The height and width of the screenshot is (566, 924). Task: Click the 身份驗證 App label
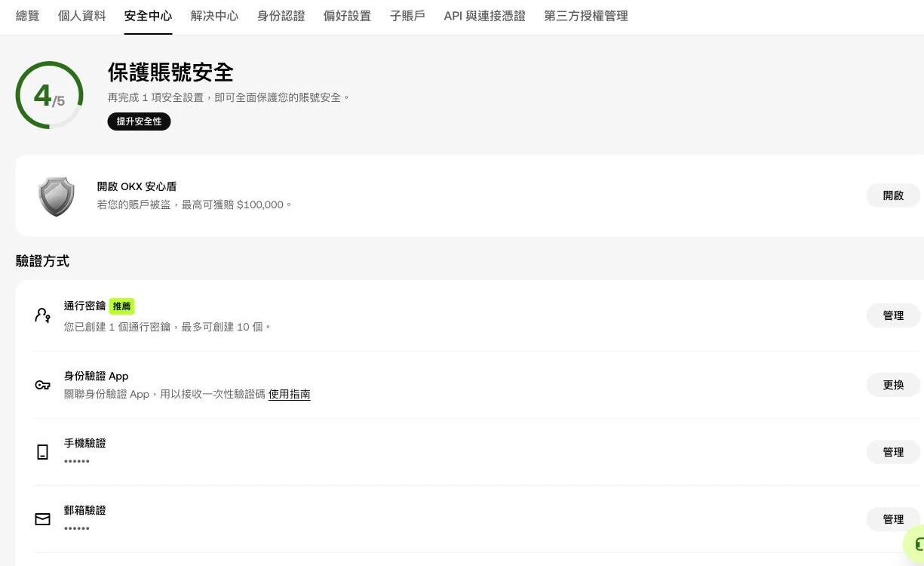tap(97, 376)
